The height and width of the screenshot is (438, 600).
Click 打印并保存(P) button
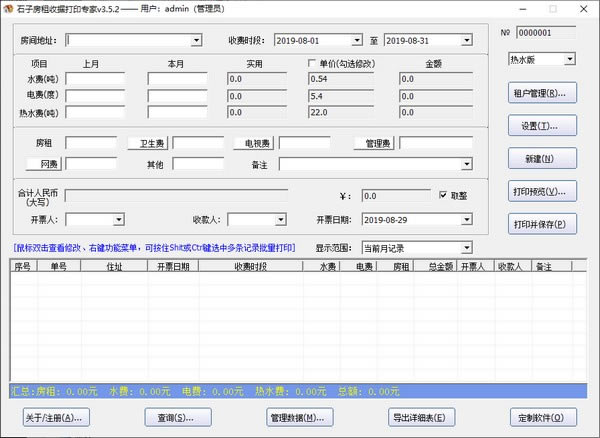click(542, 225)
